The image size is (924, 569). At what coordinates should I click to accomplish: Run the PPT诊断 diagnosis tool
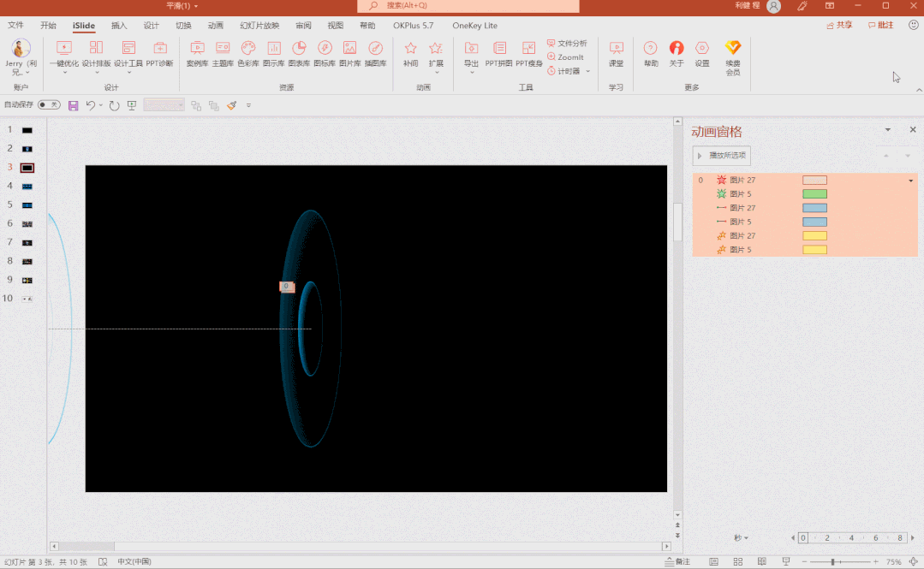(159, 54)
